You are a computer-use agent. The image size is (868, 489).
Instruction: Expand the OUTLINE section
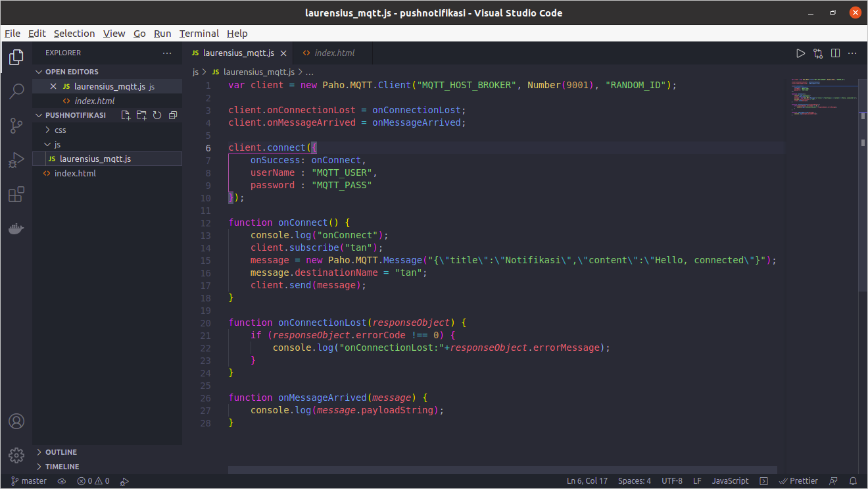click(107, 452)
